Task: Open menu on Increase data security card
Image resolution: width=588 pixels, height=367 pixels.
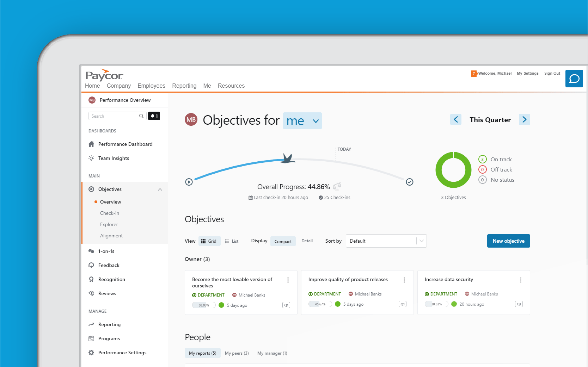Action: click(521, 280)
